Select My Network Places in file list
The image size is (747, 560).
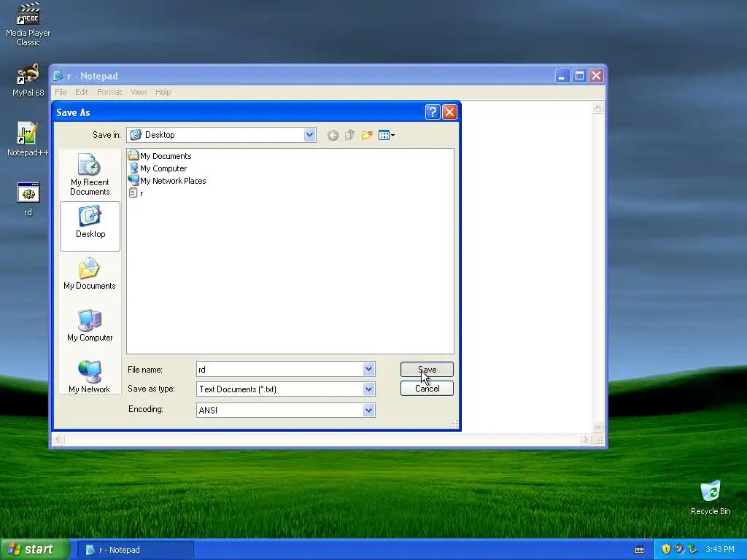167,181
